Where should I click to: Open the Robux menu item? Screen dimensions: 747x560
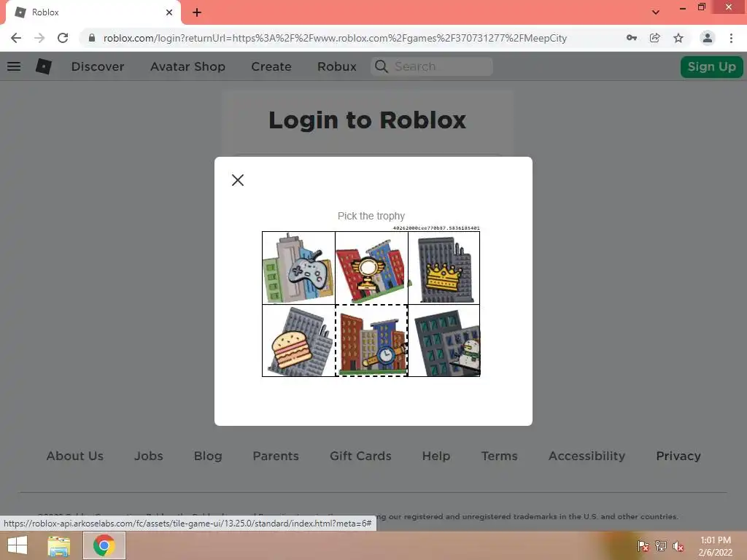point(337,66)
